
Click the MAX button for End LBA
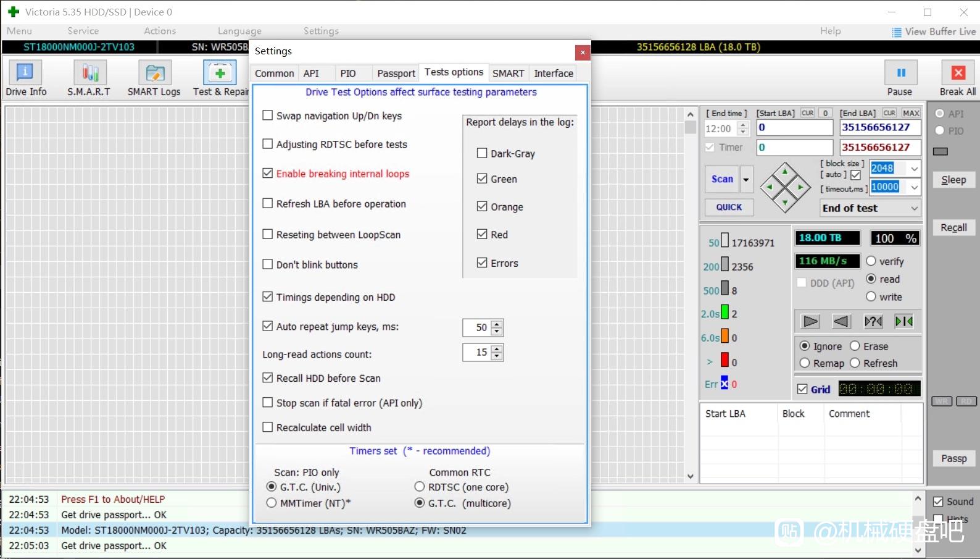coord(911,113)
